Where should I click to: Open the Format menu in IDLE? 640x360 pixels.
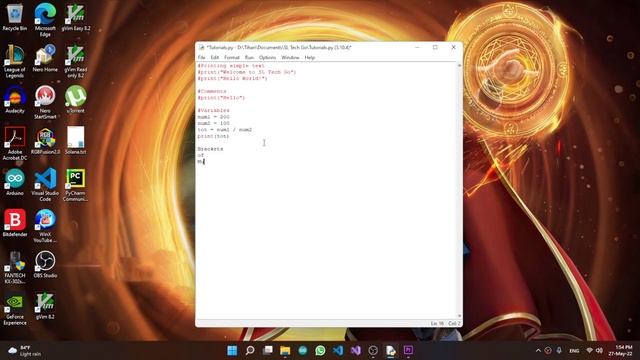pos(232,58)
